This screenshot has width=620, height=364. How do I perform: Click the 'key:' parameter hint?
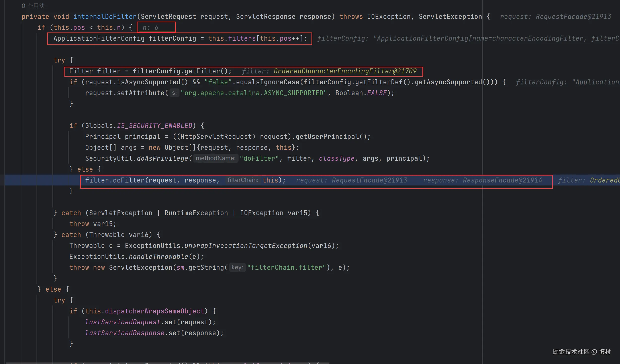[x=237, y=267]
